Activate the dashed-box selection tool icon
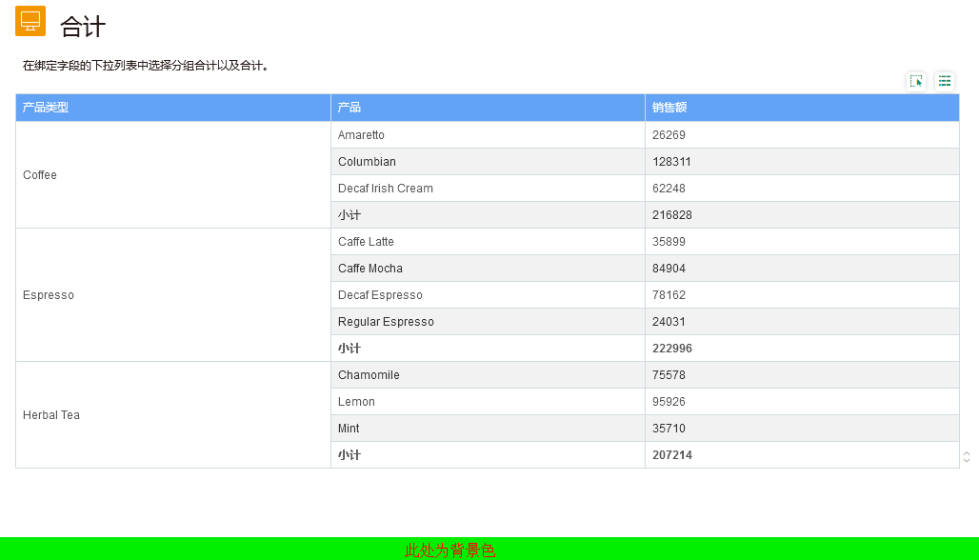This screenshot has width=979, height=560. tap(916, 81)
